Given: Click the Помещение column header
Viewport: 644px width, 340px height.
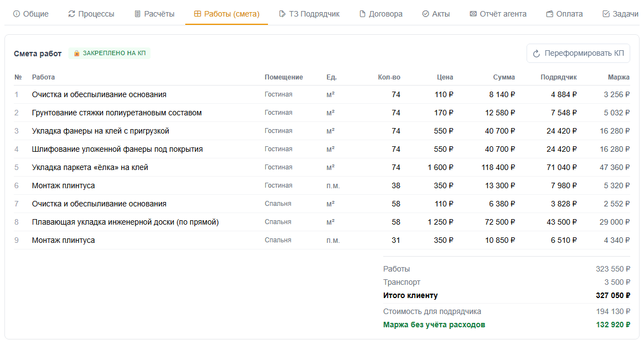Looking at the screenshot, I should tap(284, 77).
